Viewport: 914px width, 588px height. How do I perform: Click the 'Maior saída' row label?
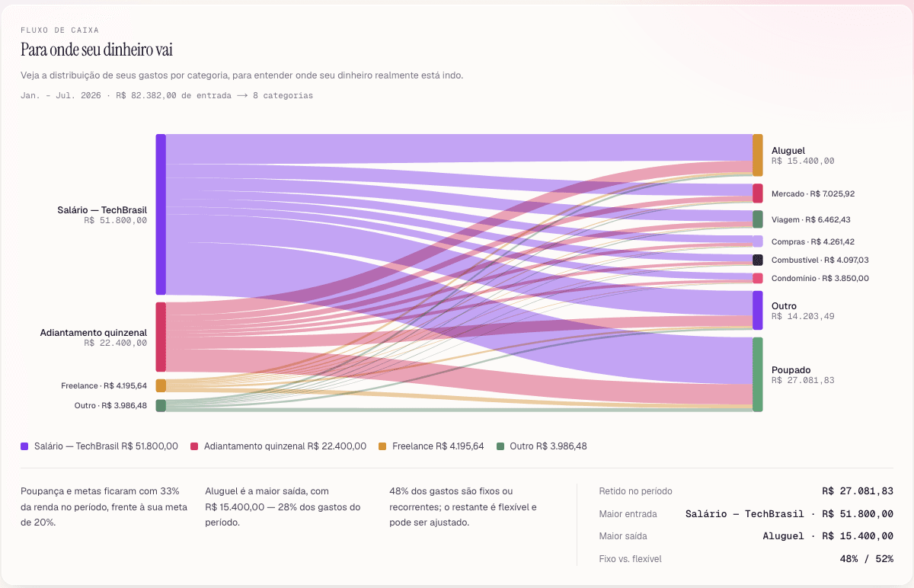[x=623, y=536]
